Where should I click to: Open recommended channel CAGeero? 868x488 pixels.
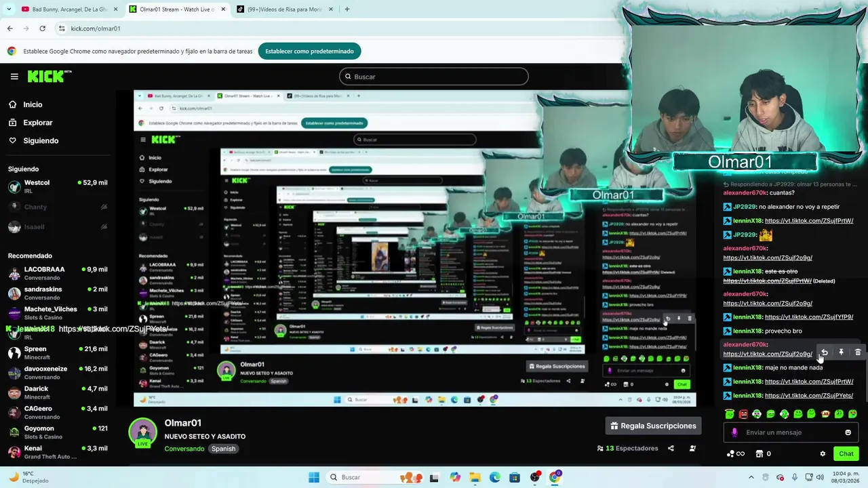pos(58,413)
